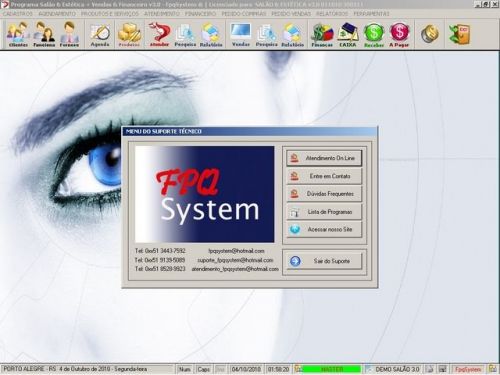This screenshot has height=375, width=500.
Task: Click the Caps indicator in status bar
Action: click(204, 369)
